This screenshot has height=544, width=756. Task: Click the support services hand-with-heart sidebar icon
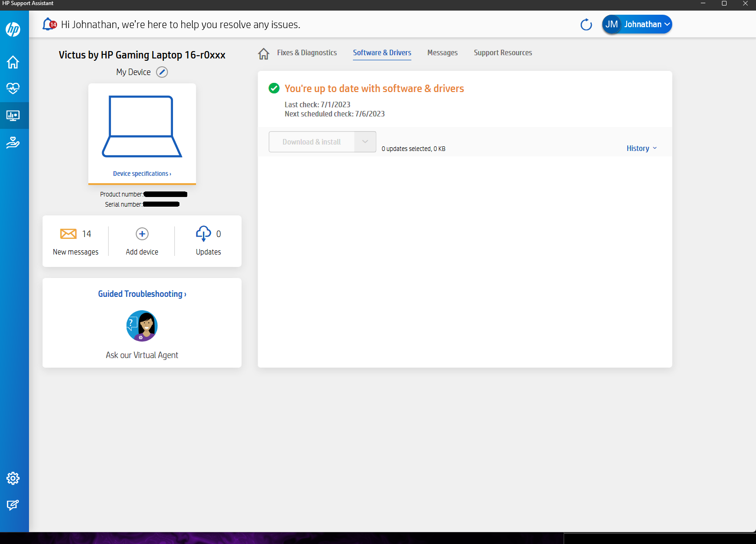click(x=13, y=143)
